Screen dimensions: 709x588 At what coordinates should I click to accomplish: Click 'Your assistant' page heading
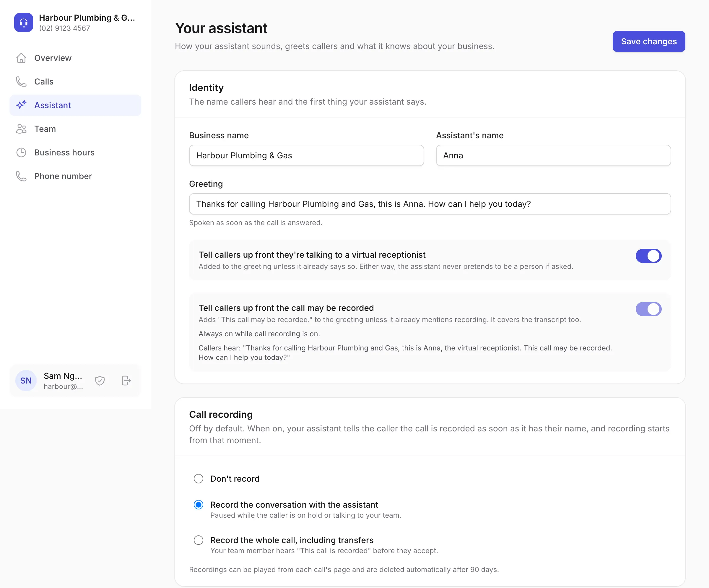[221, 28]
